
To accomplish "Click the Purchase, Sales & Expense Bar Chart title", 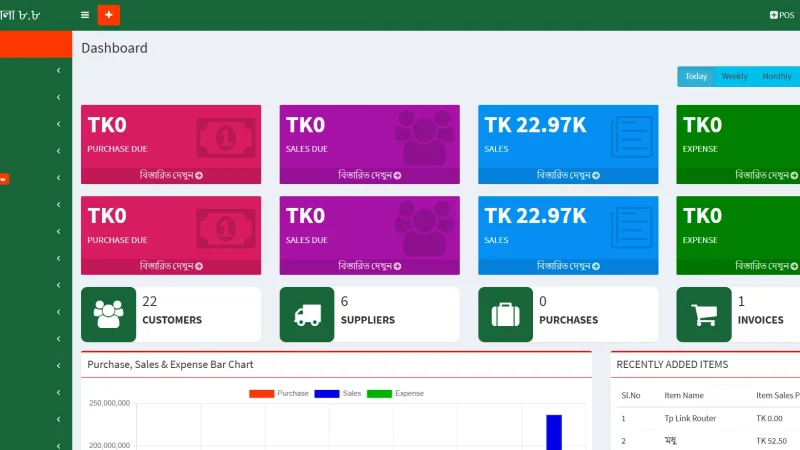I will tap(170, 365).
